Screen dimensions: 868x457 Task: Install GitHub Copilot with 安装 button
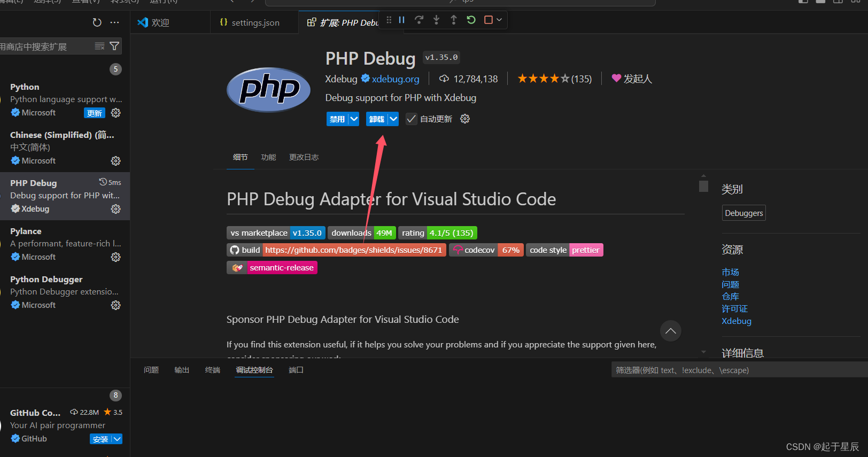click(x=100, y=439)
